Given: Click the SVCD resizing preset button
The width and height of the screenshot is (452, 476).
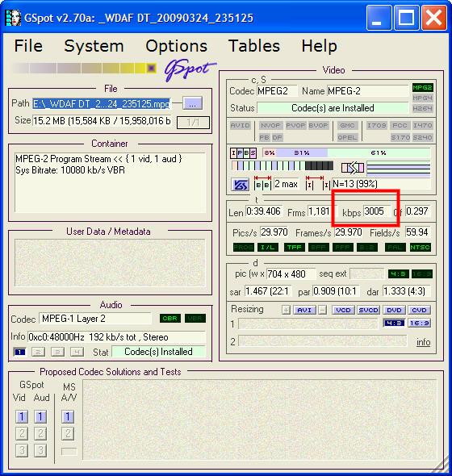Looking at the screenshot, I should click(368, 310).
